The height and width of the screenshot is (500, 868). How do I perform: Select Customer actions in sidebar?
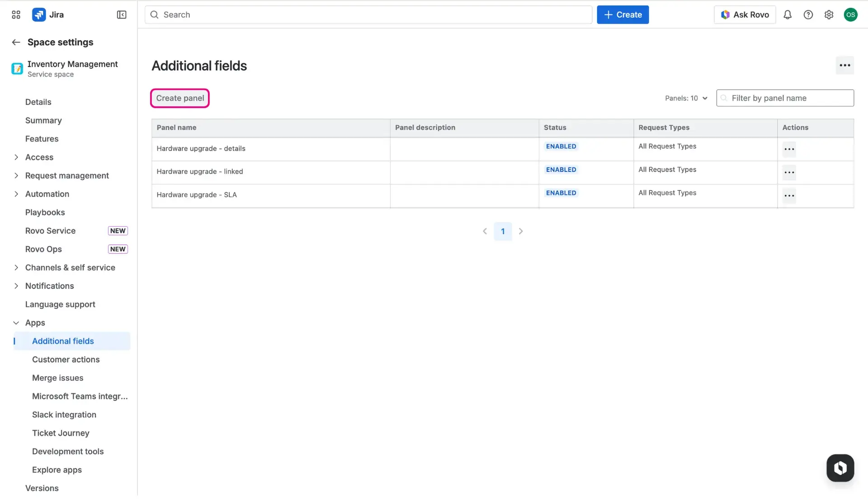point(66,359)
